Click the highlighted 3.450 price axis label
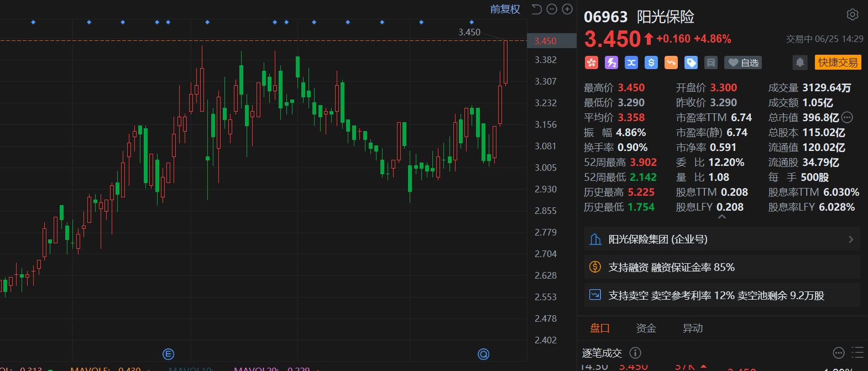 (x=552, y=41)
